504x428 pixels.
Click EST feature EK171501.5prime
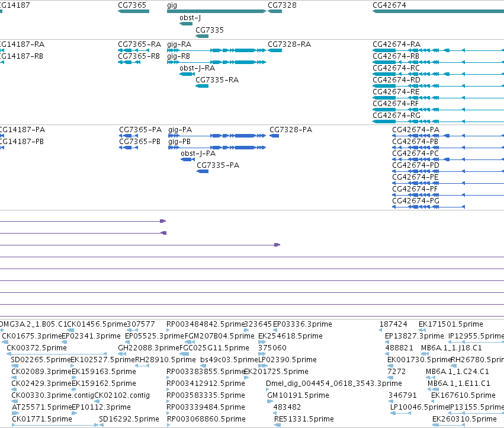[x=422, y=331]
